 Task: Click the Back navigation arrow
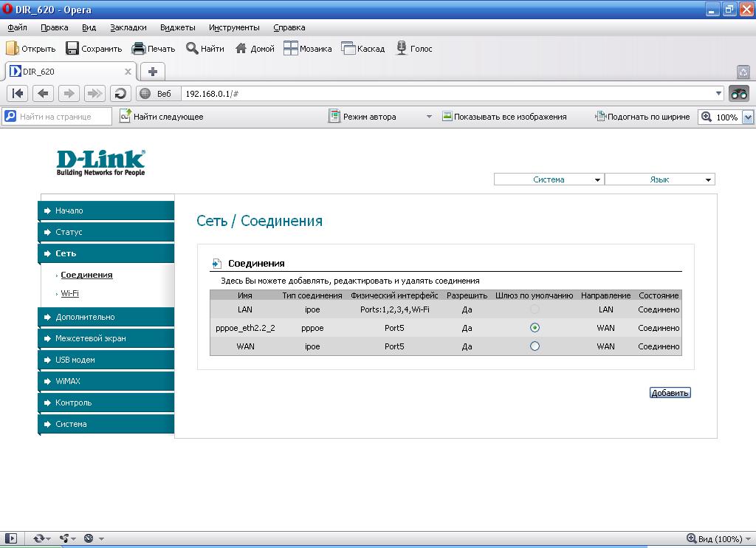(44, 93)
